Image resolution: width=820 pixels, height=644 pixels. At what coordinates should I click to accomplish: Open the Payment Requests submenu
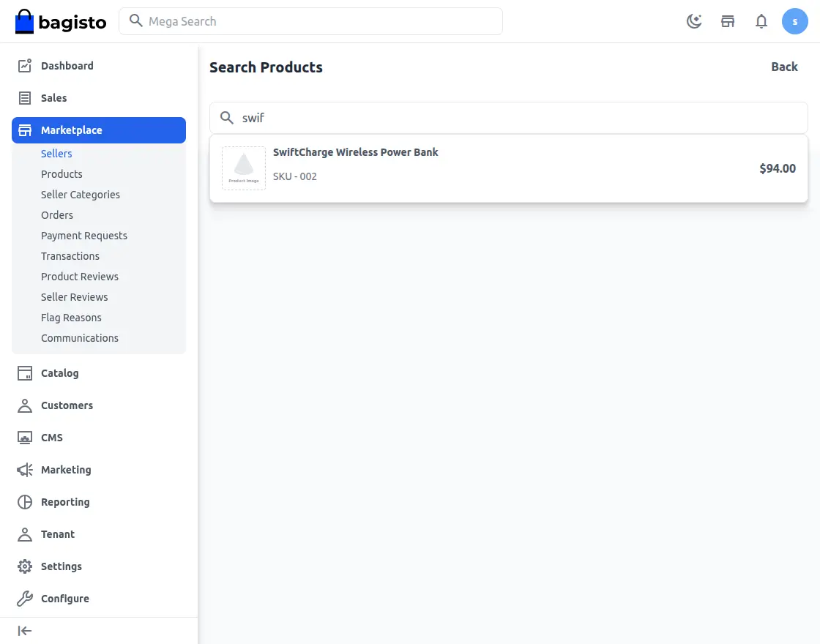click(x=84, y=236)
